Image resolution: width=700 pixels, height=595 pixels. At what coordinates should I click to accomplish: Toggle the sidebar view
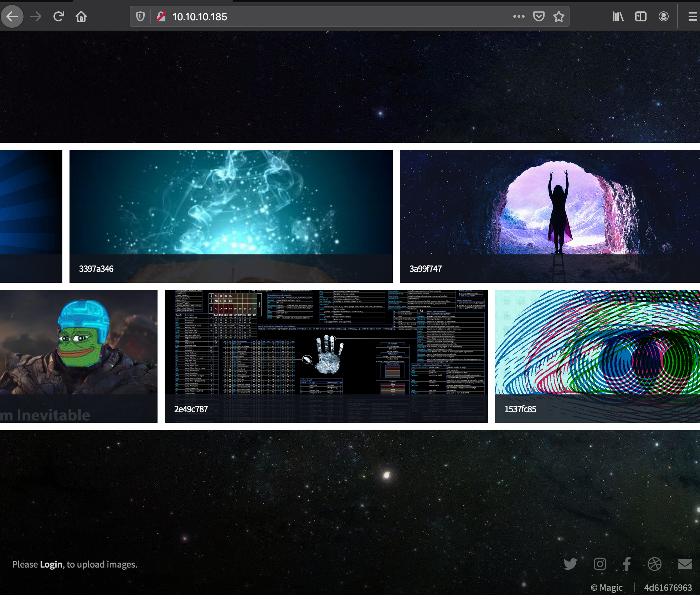pos(641,16)
